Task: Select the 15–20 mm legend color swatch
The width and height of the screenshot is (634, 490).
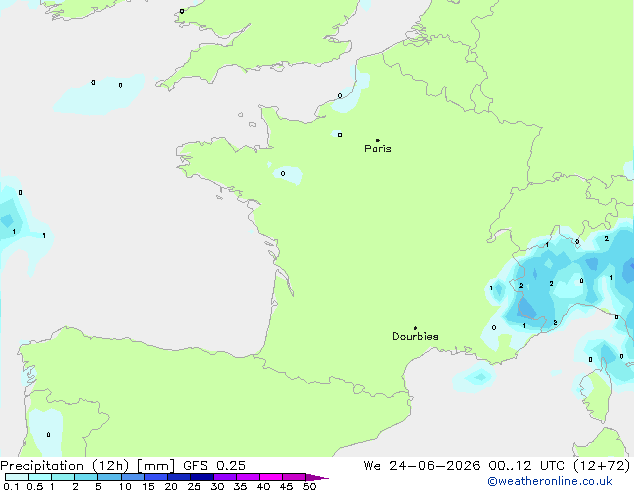Action: point(156,477)
